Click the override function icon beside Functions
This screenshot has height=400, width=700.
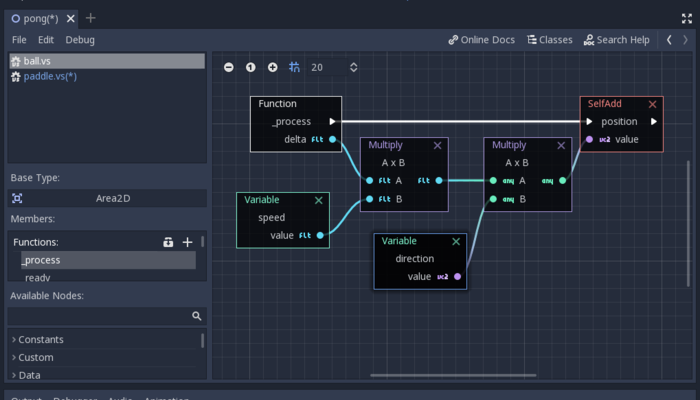point(169,242)
